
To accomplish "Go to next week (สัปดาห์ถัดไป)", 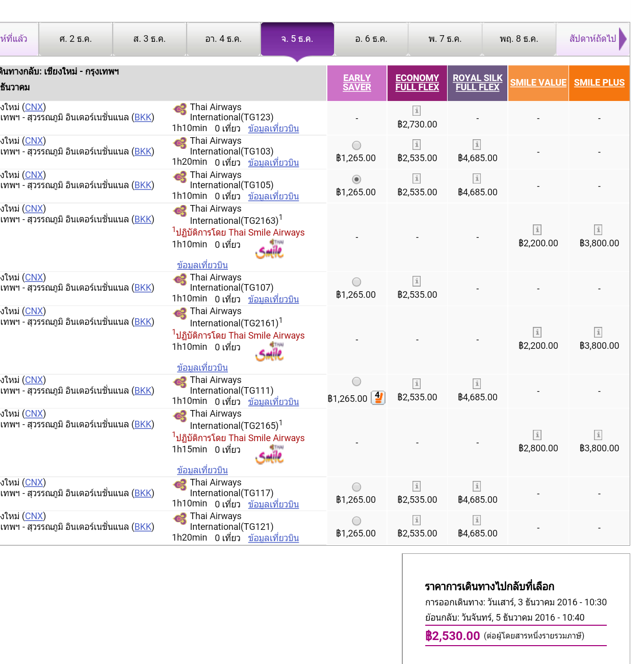I will pos(593,39).
